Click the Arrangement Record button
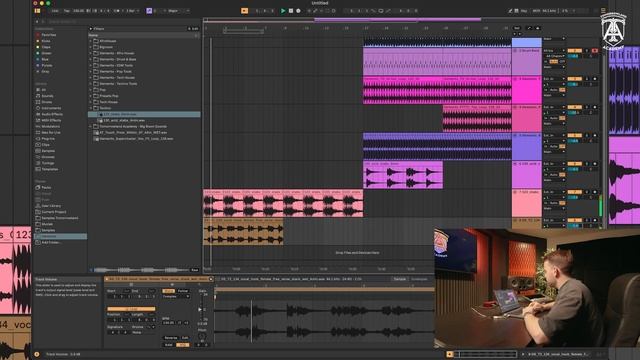 coord(298,11)
